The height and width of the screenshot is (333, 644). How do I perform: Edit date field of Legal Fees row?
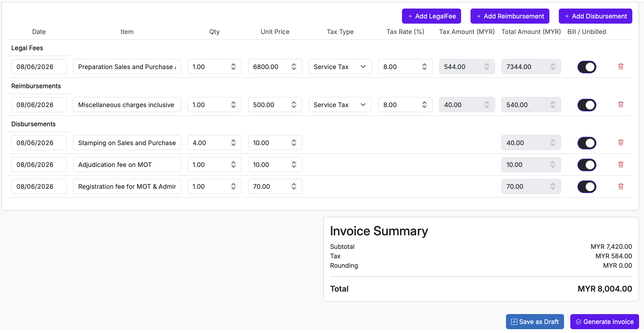(x=39, y=67)
